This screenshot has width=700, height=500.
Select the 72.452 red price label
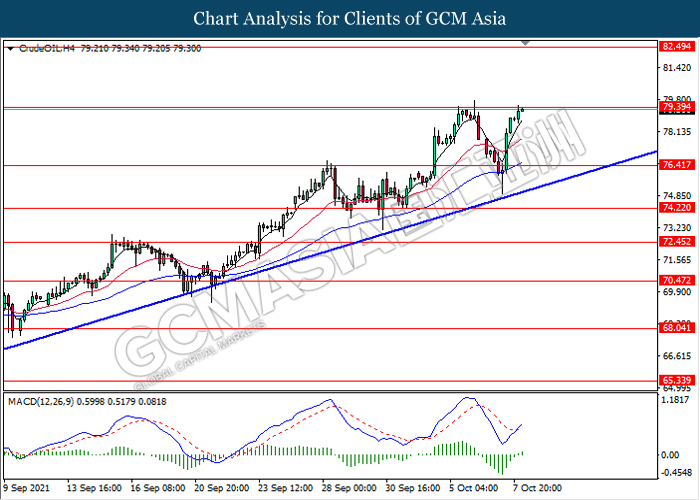[677, 242]
